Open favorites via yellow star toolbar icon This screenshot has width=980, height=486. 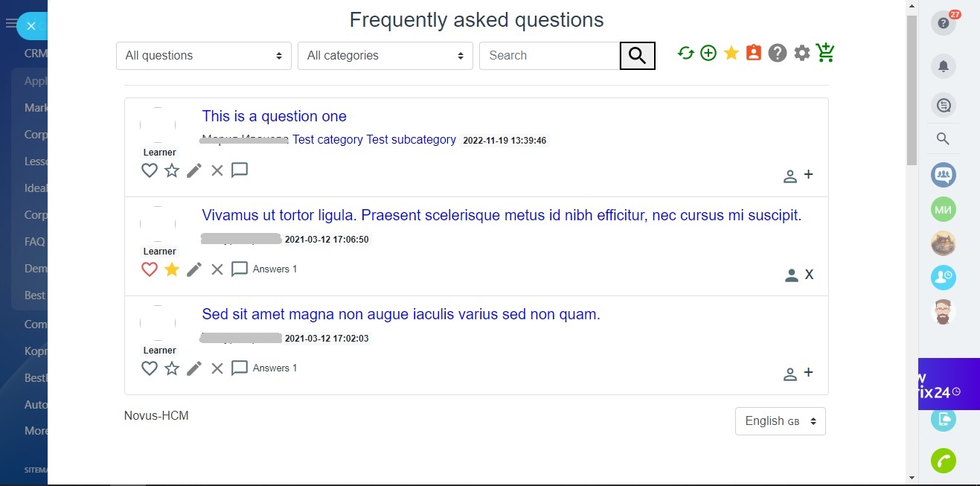(731, 53)
